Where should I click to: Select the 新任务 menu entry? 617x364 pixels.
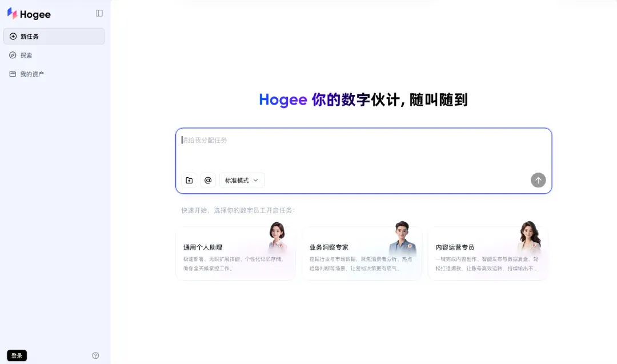click(x=30, y=36)
